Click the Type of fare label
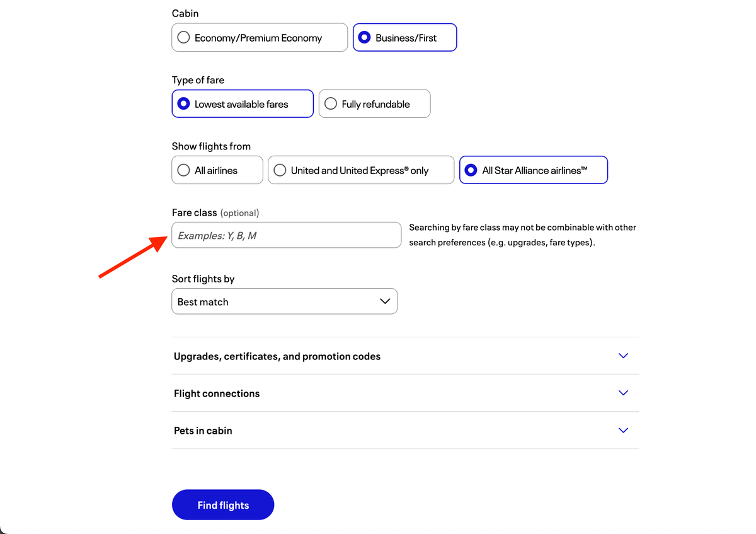The width and height of the screenshot is (756, 534). (x=198, y=80)
